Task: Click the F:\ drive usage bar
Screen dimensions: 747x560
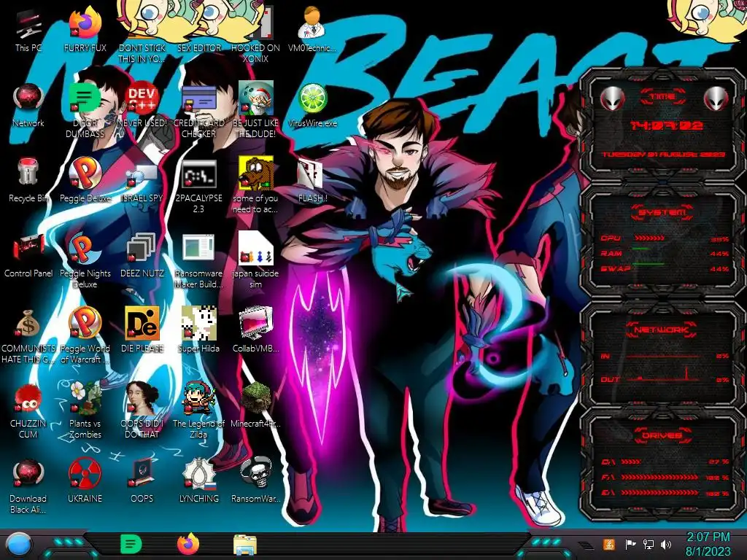Action: pos(659,477)
